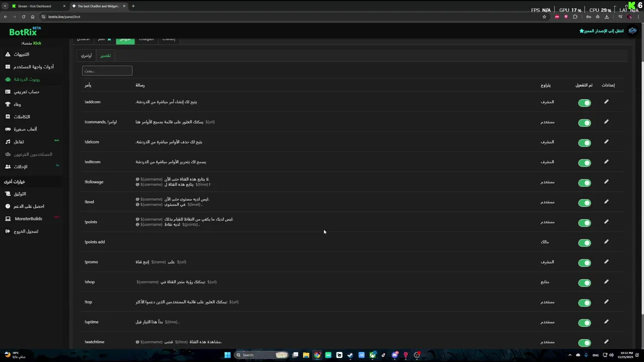The image size is (644, 362).
Task: Open Steam from the taskbar
Action: click(x=350, y=355)
